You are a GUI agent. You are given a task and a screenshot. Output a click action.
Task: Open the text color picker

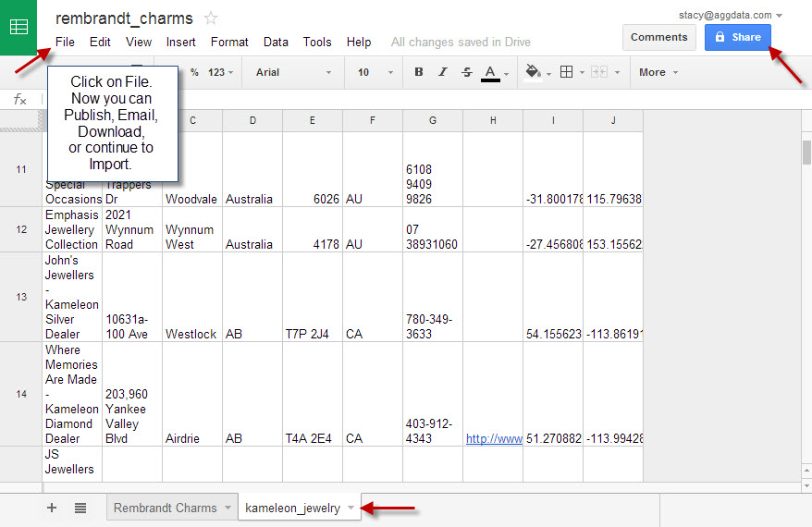point(490,73)
